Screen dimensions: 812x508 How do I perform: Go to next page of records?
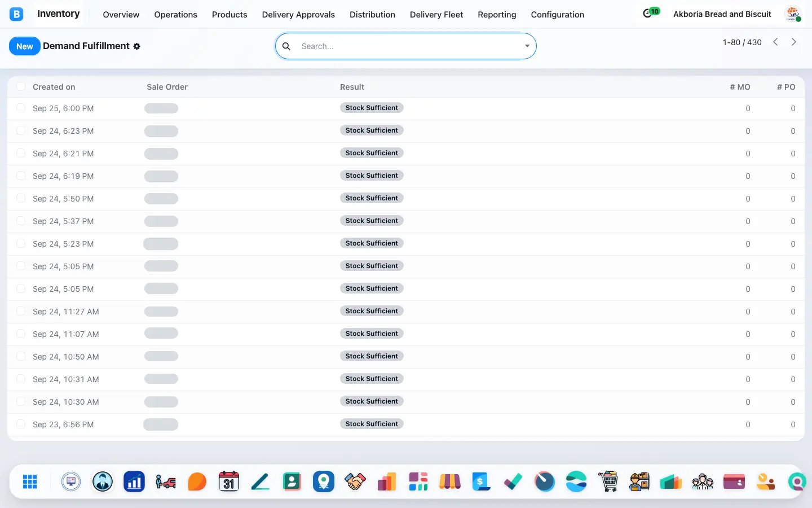click(x=794, y=42)
